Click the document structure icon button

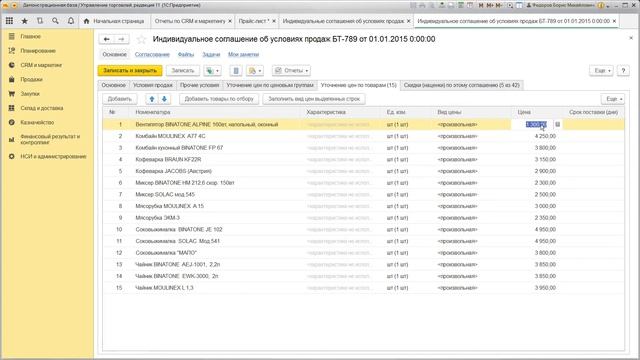pyautogui.click(x=236, y=71)
